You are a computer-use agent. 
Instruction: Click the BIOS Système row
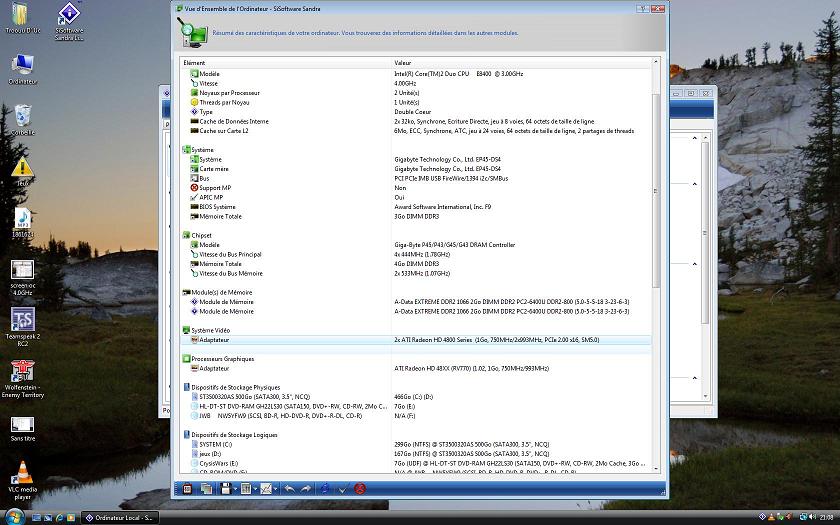pyautogui.click(x=416, y=207)
